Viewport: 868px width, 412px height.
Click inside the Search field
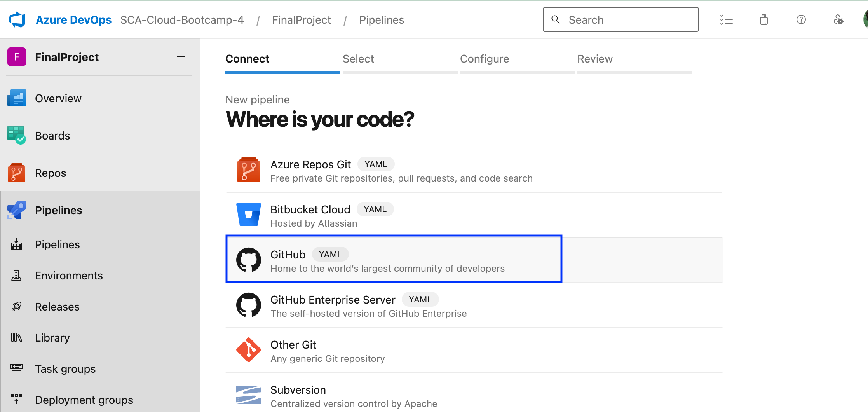pos(622,19)
